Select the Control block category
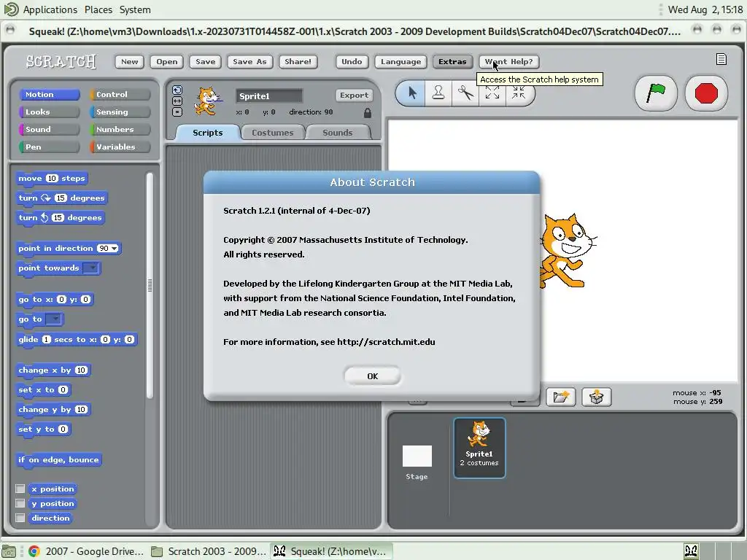 (x=120, y=94)
